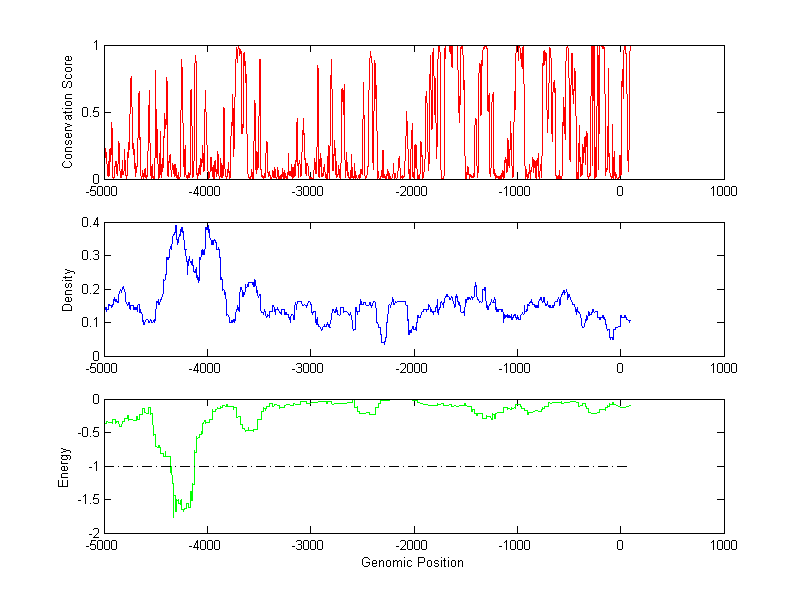Click the 0.3 tick label on Density axis
This screenshot has height=599, width=800.
click(89, 256)
